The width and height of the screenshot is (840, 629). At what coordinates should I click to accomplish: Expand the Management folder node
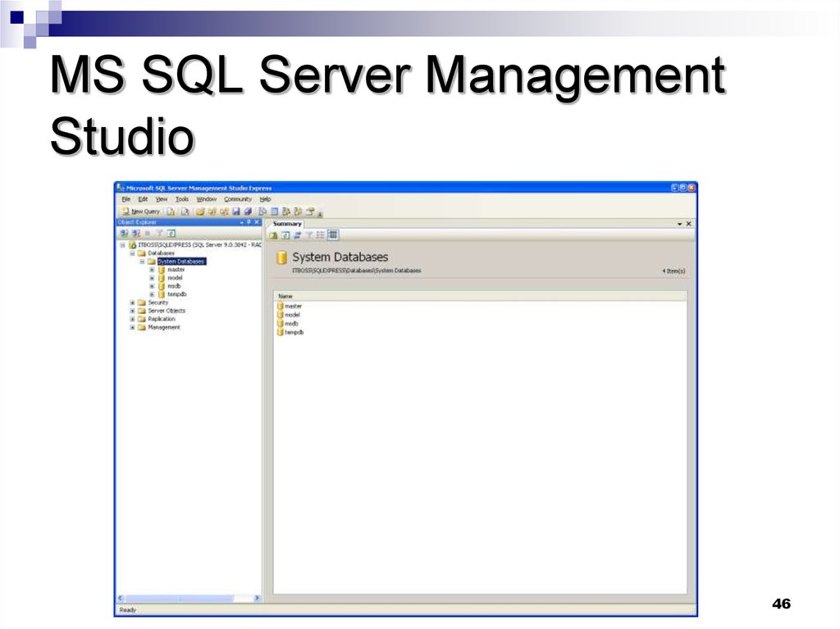click(x=132, y=327)
